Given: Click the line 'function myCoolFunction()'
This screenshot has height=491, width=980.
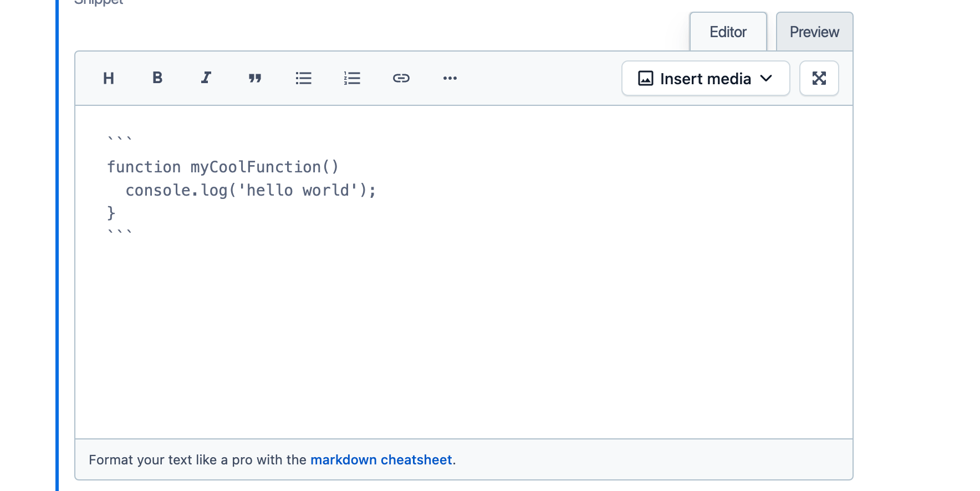Looking at the screenshot, I should click(223, 167).
